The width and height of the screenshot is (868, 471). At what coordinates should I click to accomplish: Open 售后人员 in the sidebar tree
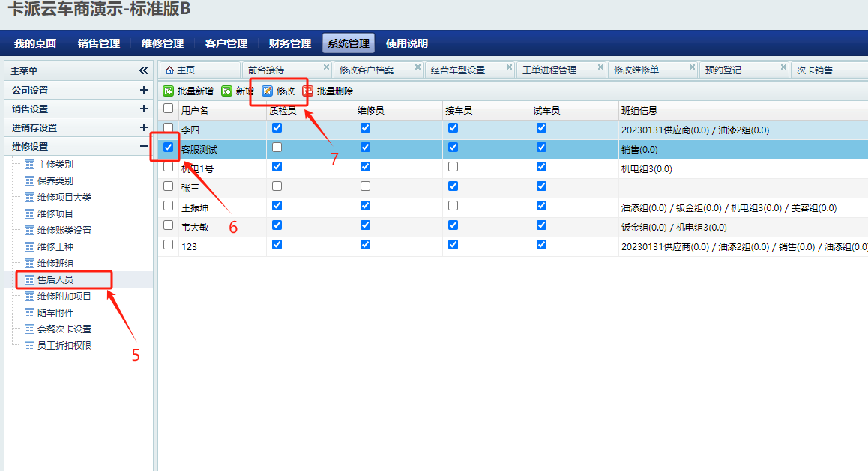pyautogui.click(x=55, y=280)
